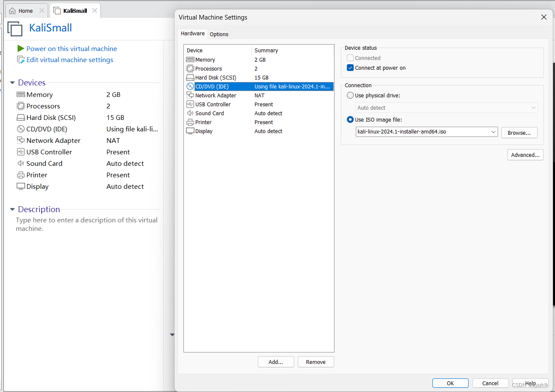Select Use ISO image file option
This screenshot has height=392, width=555.
[x=350, y=120]
